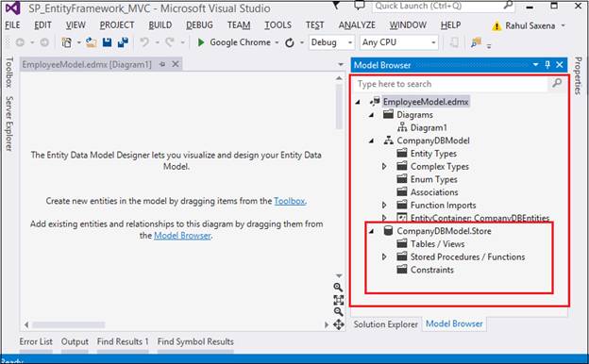Switch to the Solution Explorer tab
Image resolution: width=589 pixels, height=364 pixels.
[385, 324]
